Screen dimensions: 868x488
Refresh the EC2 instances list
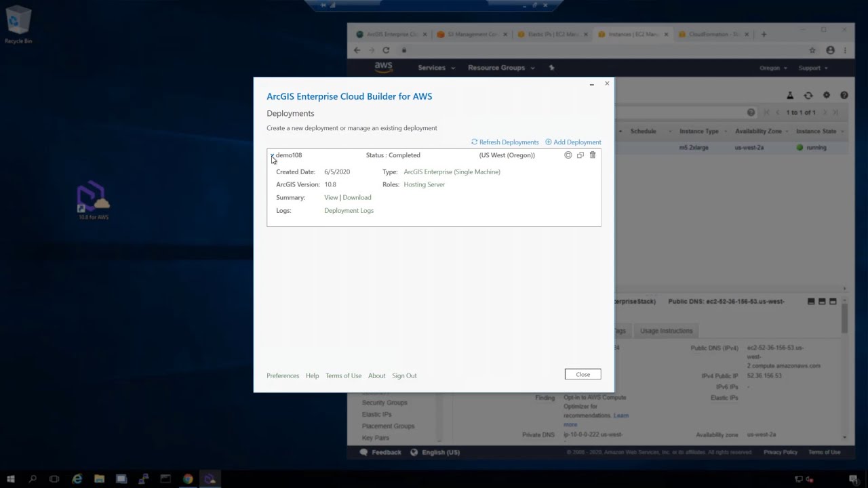coord(808,96)
